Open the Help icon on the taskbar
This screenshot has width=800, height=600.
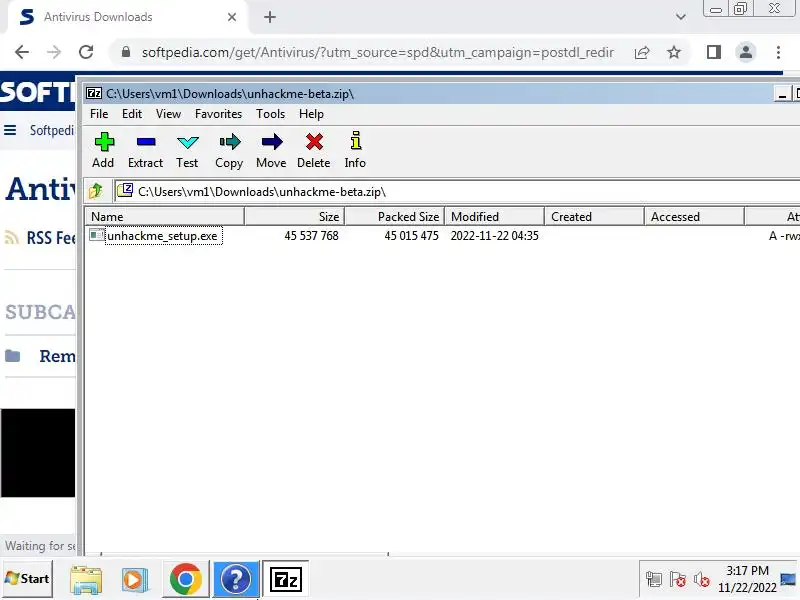coord(236,579)
